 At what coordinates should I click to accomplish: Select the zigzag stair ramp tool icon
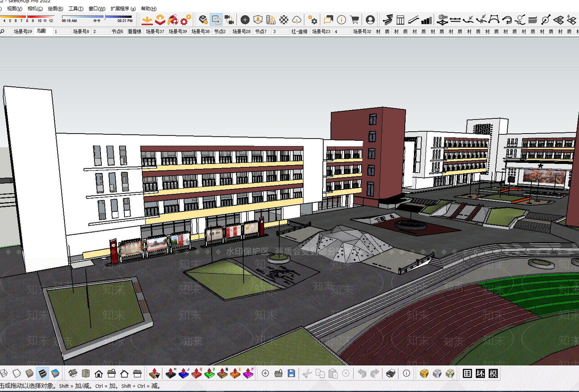388,20
